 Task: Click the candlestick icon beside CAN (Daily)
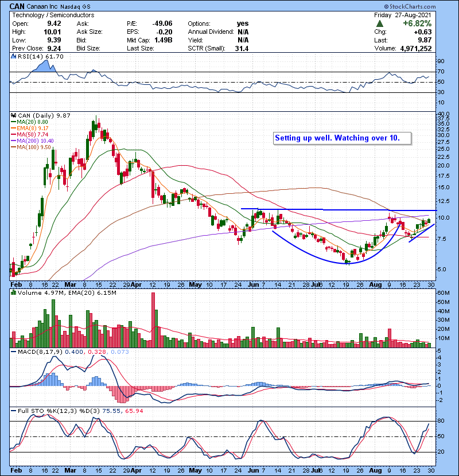pos(13,115)
